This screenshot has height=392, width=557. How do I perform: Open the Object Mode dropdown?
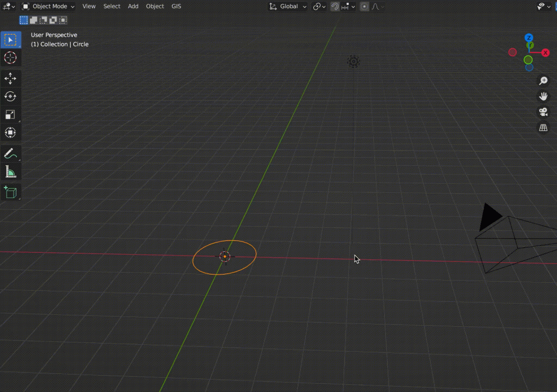click(x=48, y=6)
